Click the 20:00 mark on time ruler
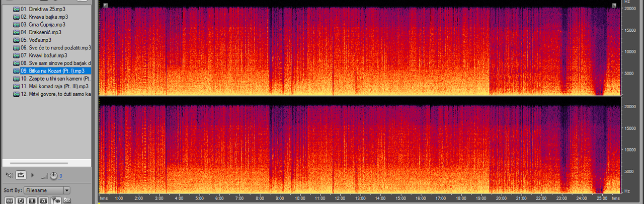This screenshot has height=204, width=644. tap(501, 198)
